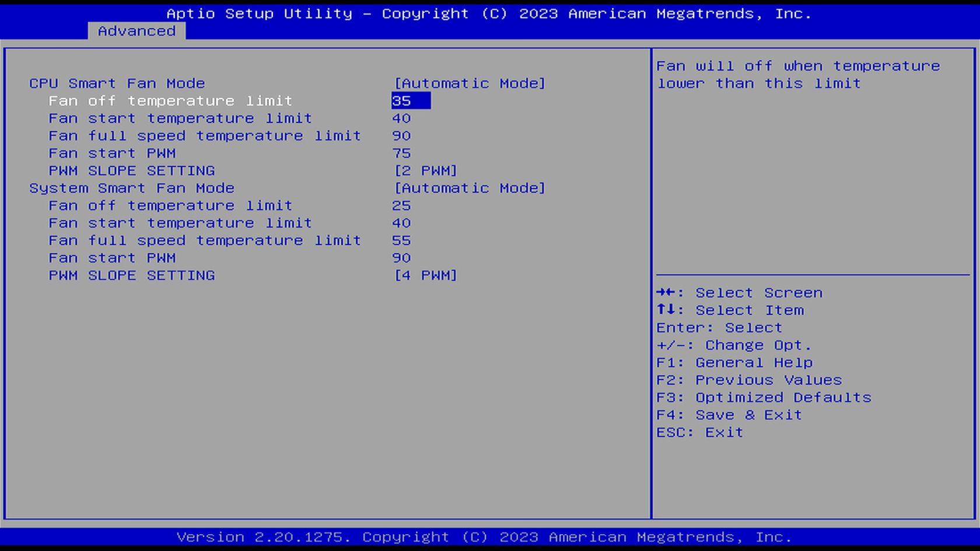Select System Fan start PWM value 90
This screenshot has height=551, width=980.
point(401,258)
